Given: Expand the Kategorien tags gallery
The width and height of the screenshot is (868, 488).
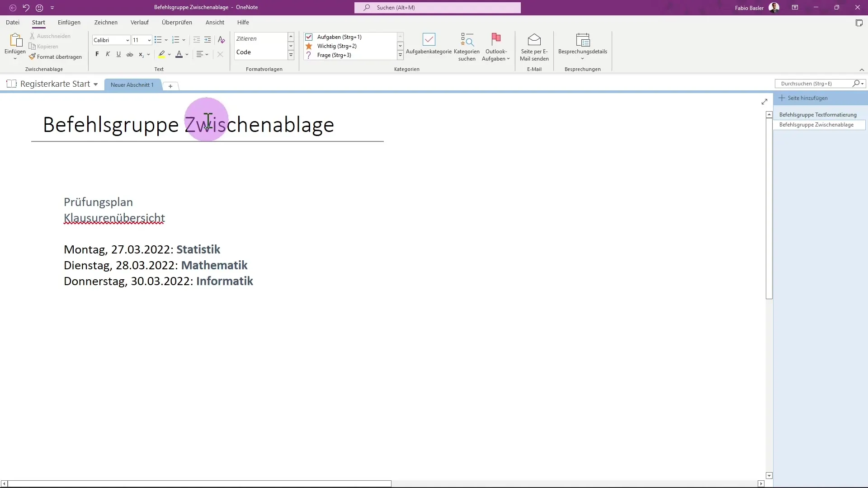Looking at the screenshot, I should (x=400, y=55).
